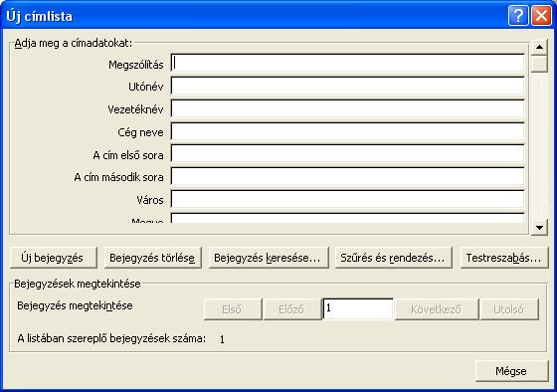Viewport: 557px width, 392px height.
Task: Click into the Utónév text box
Action: pos(347,86)
